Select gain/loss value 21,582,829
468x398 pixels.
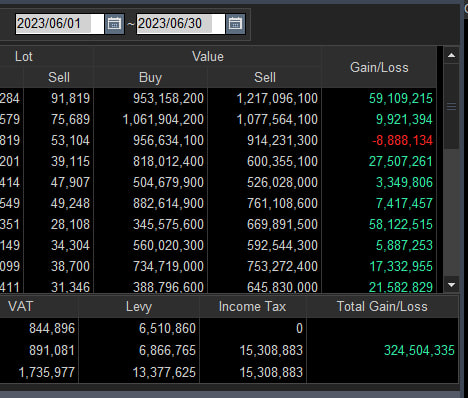[401, 287]
